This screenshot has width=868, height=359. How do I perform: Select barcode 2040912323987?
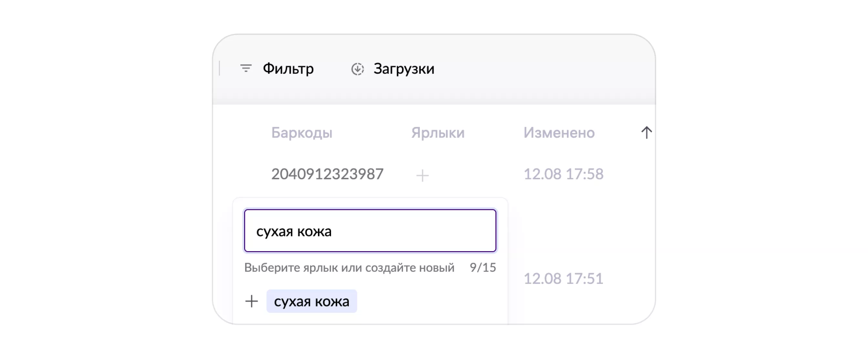pyautogui.click(x=327, y=174)
